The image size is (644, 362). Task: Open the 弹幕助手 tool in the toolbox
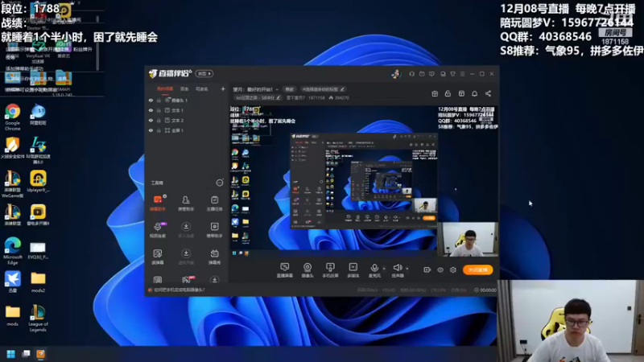[x=157, y=204]
